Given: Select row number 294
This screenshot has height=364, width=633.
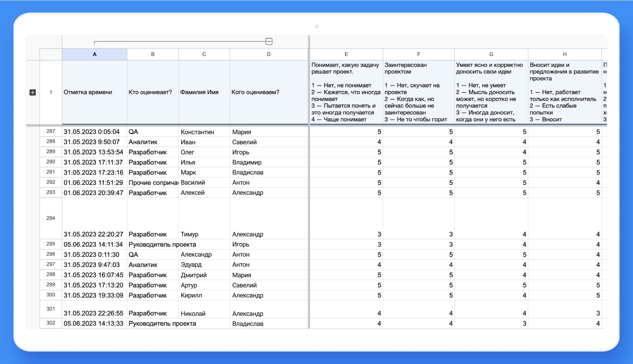Looking at the screenshot, I should [x=51, y=218].
